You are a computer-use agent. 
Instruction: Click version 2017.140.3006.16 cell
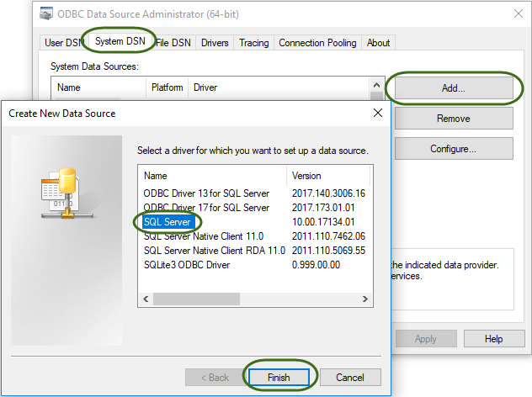(x=328, y=193)
